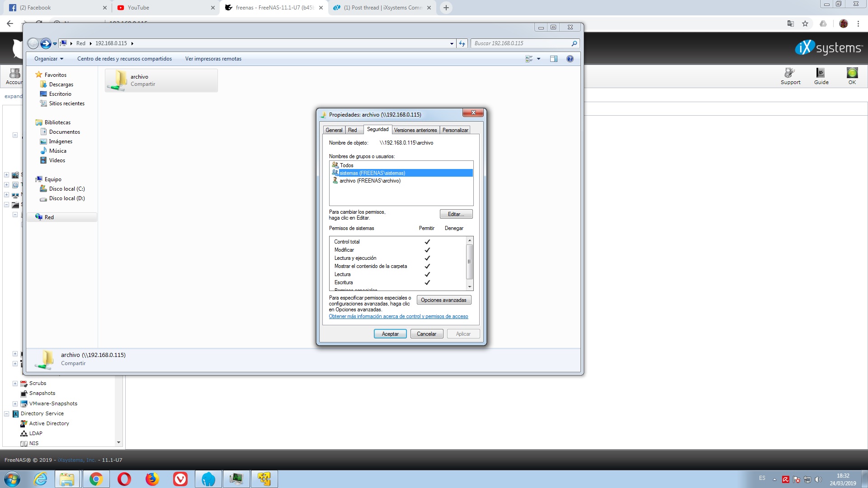Click the Explorer help question mark icon
This screenshot has height=488, width=868.
(570, 59)
